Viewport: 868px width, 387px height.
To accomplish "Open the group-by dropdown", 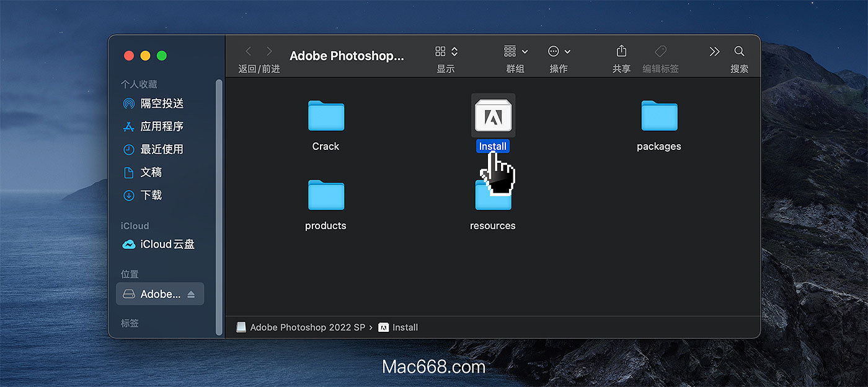I will pyautogui.click(x=516, y=51).
